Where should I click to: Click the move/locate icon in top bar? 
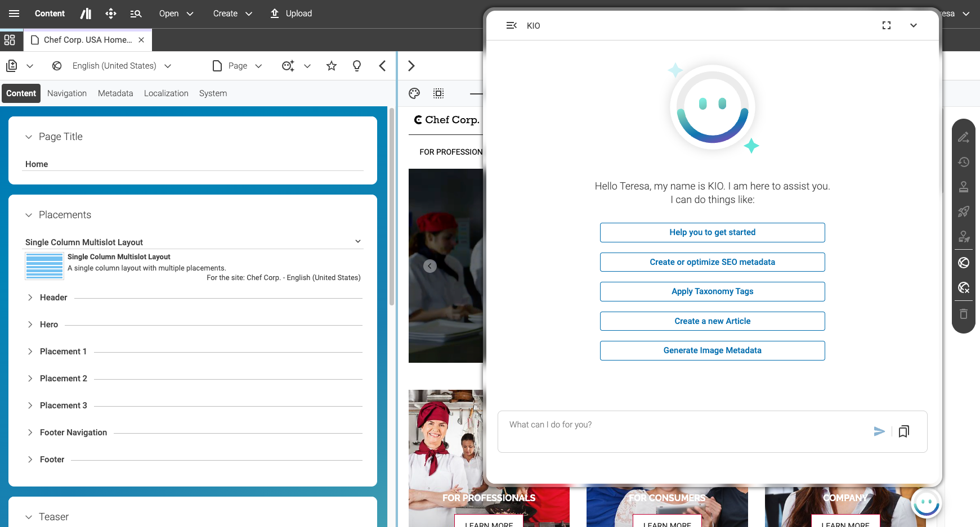tap(111, 13)
